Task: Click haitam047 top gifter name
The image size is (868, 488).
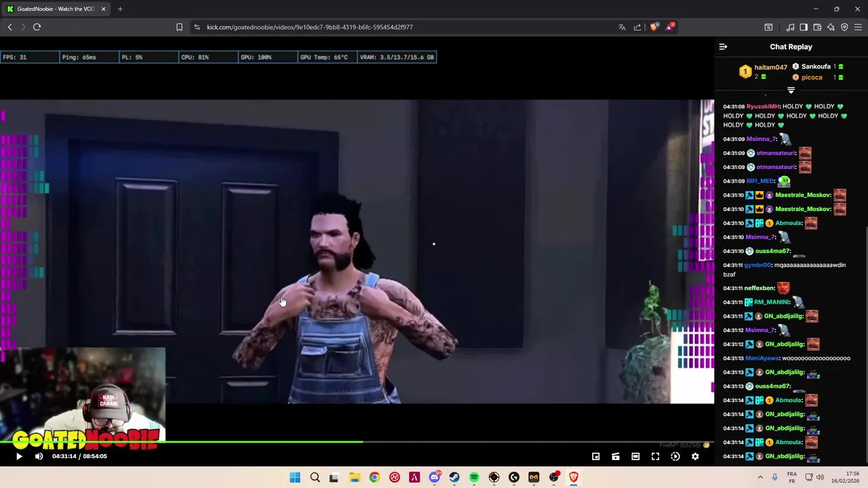Action: tap(770, 67)
